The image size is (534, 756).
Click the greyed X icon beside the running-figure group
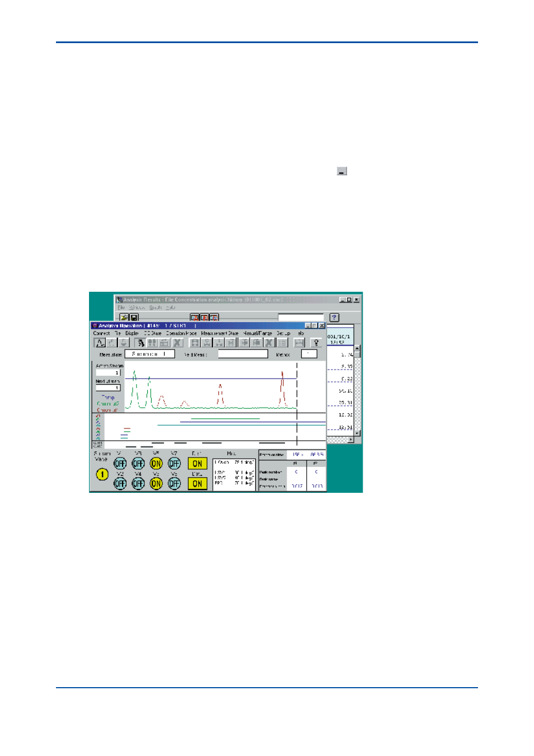click(177, 343)
